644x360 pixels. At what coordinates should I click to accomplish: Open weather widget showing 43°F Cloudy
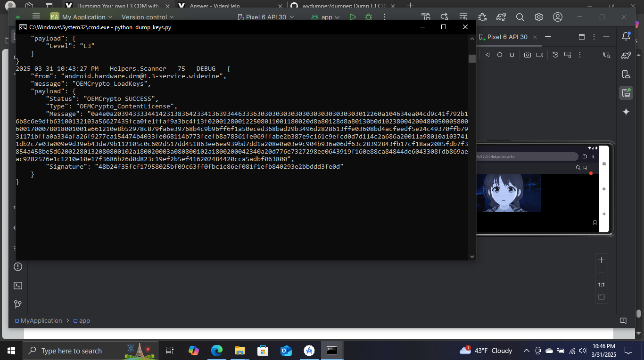click(486, 351)
